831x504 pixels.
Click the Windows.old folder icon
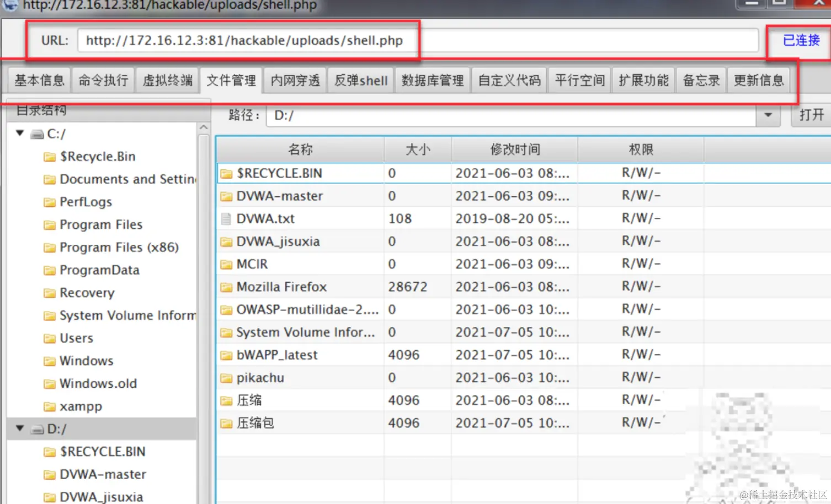(50, 384)
